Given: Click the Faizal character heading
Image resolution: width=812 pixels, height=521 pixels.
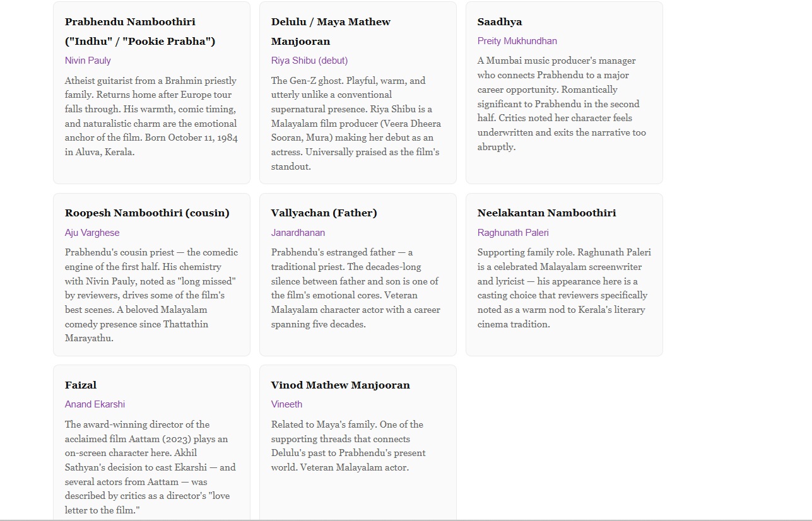Looking at the screenshot, I should click(x=81, y=385).
